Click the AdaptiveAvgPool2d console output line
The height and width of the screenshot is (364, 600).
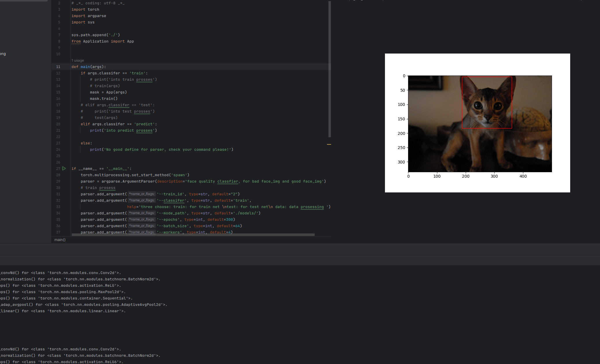pyautogui.click(x=83, y=305)
